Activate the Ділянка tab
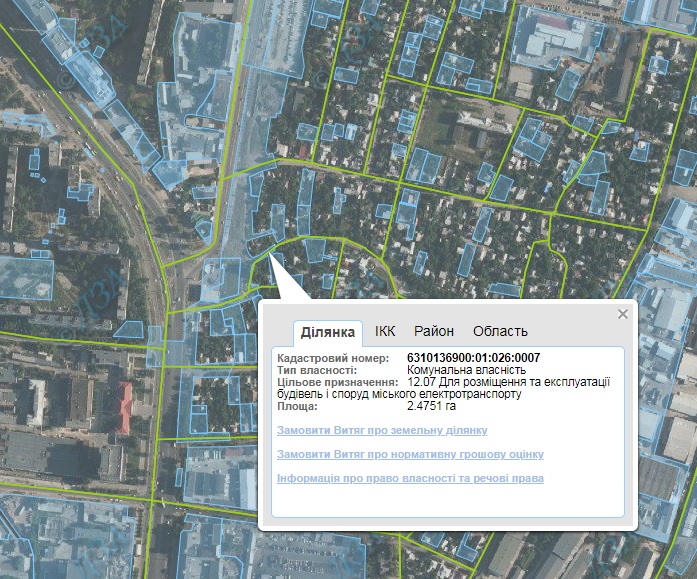The image size is (697, 579). [x=328, y=332]
